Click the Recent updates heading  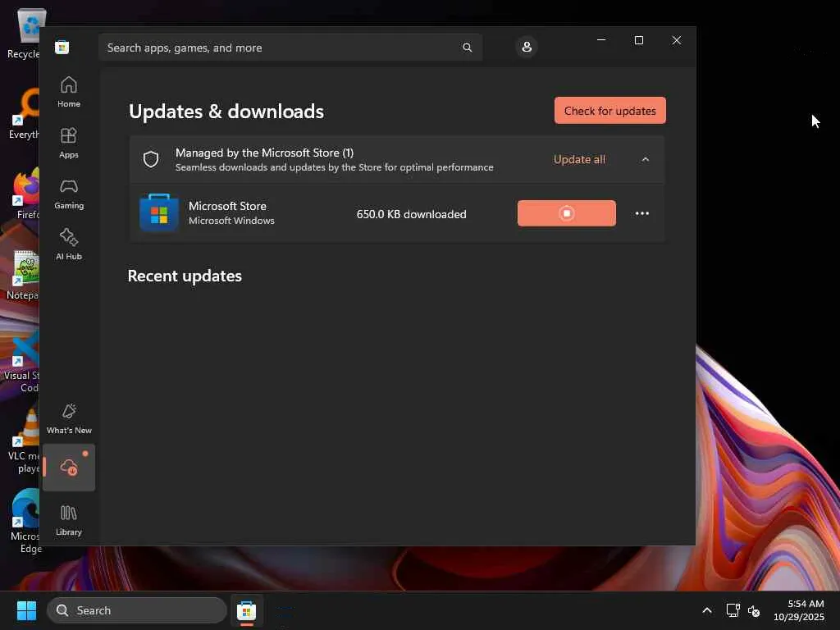[x=185, y=276]
